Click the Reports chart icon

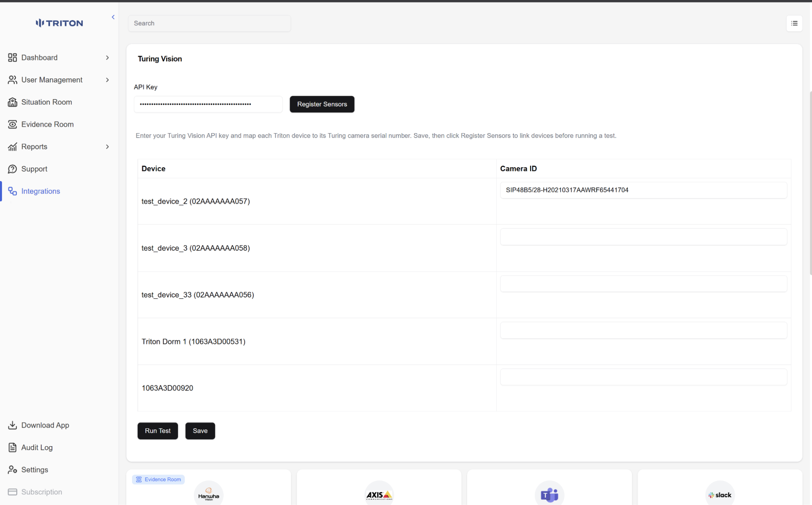tap(13, 147)
